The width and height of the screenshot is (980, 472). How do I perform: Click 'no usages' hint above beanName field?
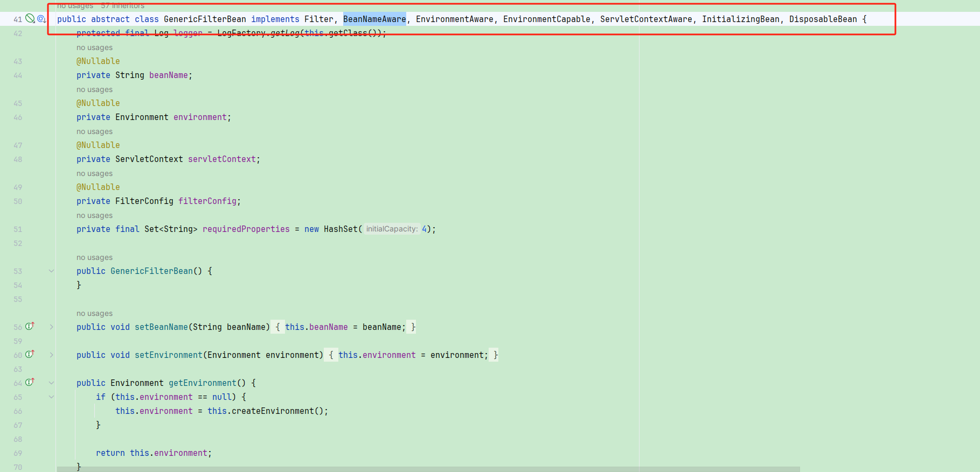(x=95, y=47)
